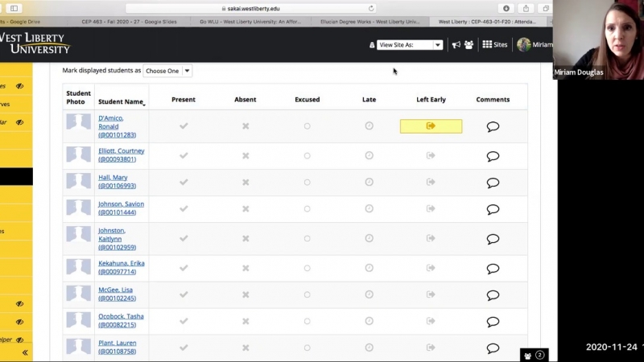
Task: Mark Lisa McGee as left early
Action: pos(431,294)
